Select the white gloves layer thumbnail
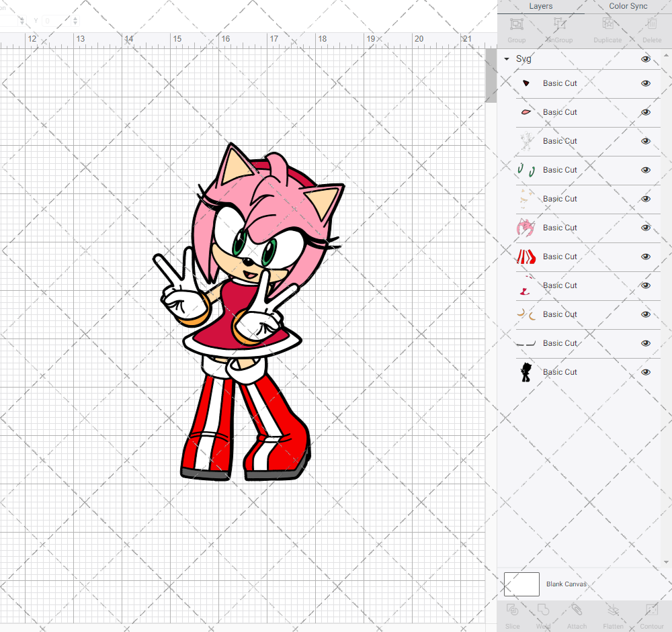The image size is (672, 632). (x=526, y=141)
